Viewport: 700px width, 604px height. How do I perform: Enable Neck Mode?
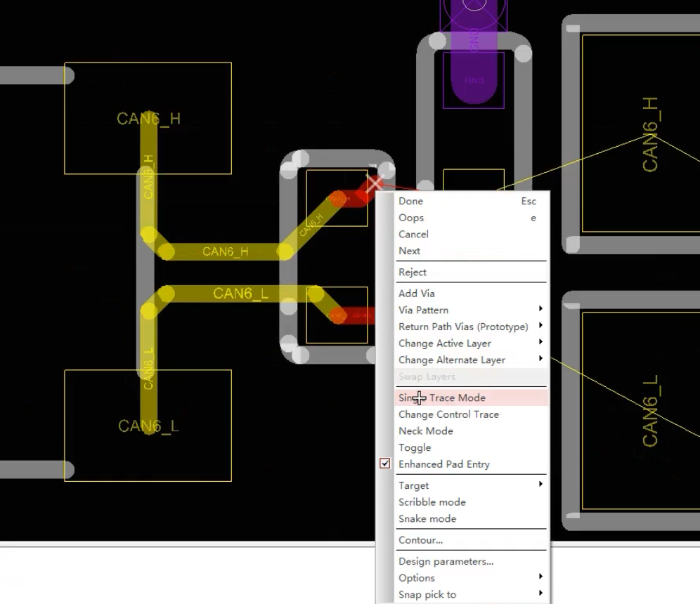(x=471, y=431)
